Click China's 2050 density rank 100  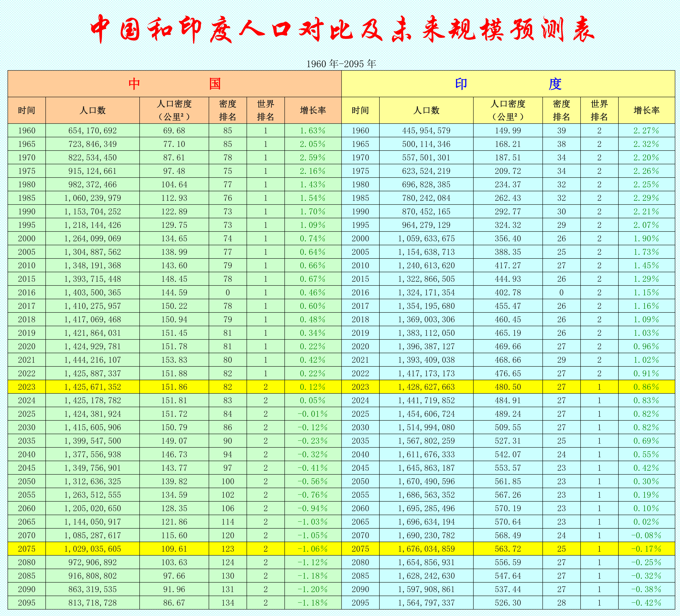coord(228,481)
